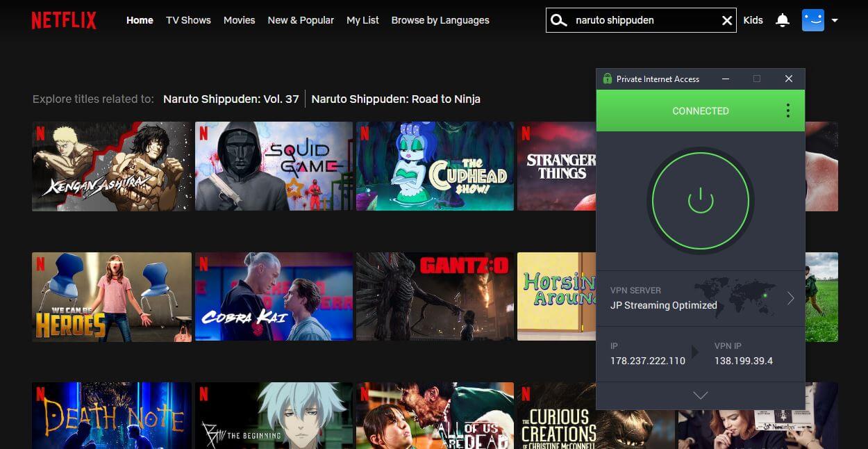Toggle the VPN power button
Screen dimensions: 868x449
(701, 201)
